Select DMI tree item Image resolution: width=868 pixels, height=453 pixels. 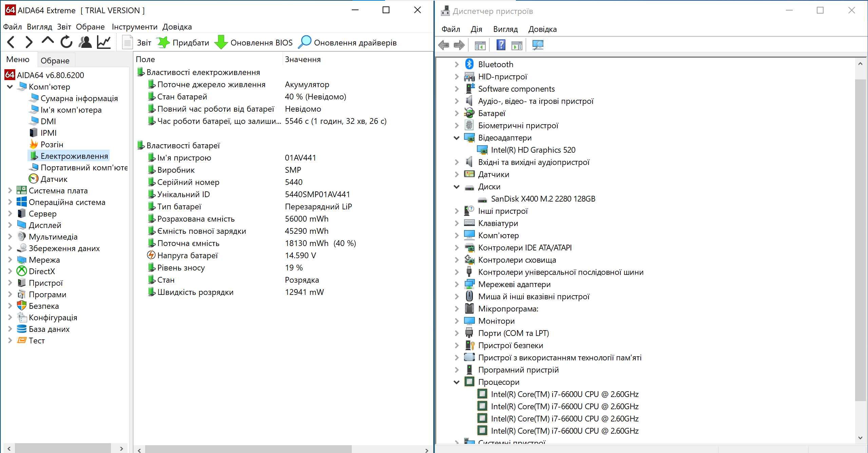tap(42, 121)
